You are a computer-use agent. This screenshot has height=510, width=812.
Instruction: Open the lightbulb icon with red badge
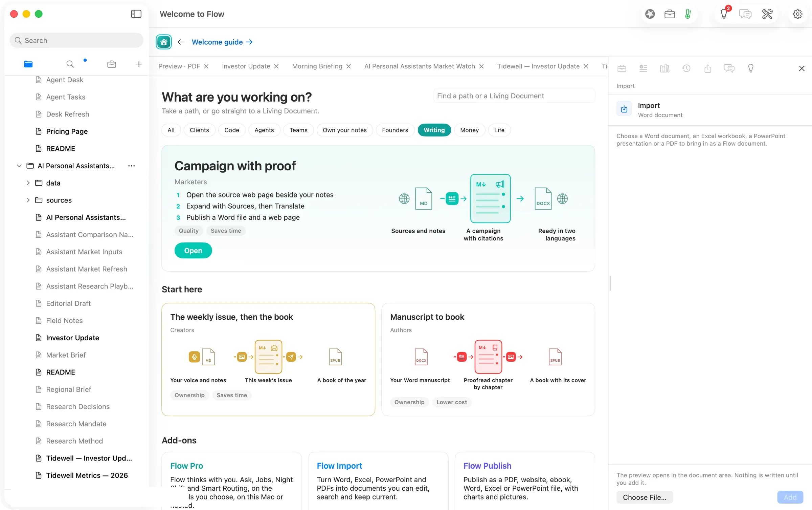tap(724, 14)
